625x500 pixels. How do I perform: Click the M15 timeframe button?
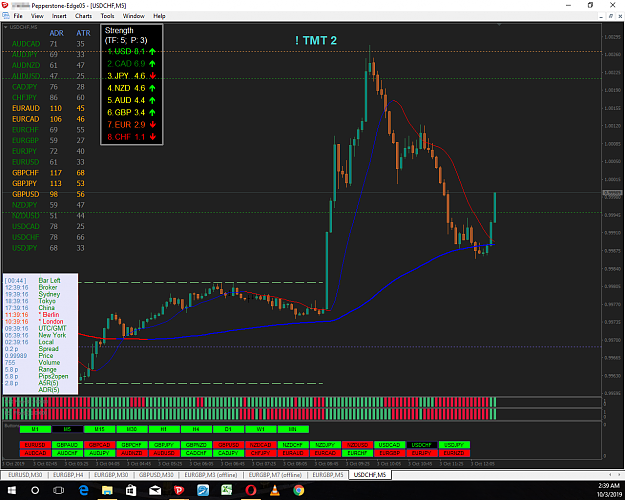point(100,429)
